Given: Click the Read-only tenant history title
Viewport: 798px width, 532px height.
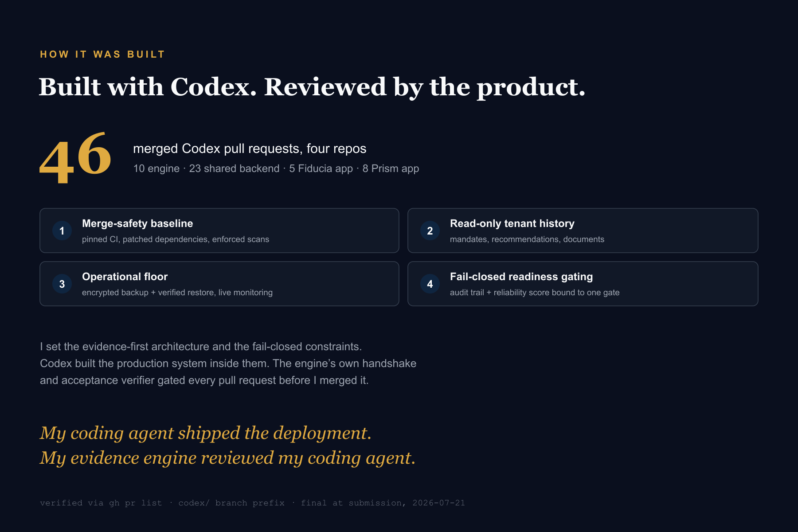Looking at the screenshot, I should (x=512, y=223).
